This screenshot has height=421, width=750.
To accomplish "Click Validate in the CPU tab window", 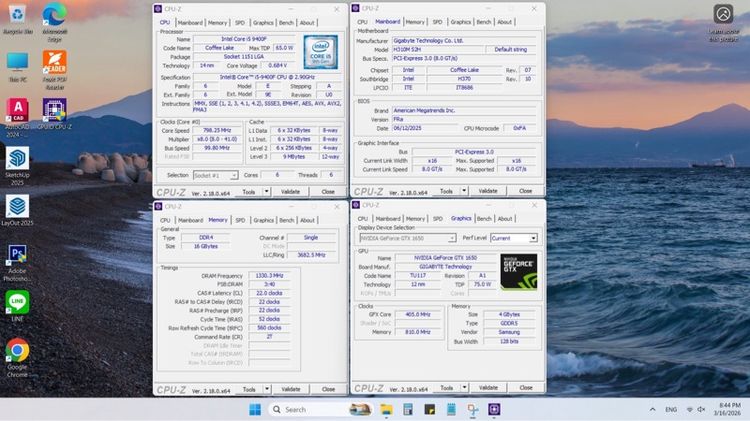I will coord(290,192).
